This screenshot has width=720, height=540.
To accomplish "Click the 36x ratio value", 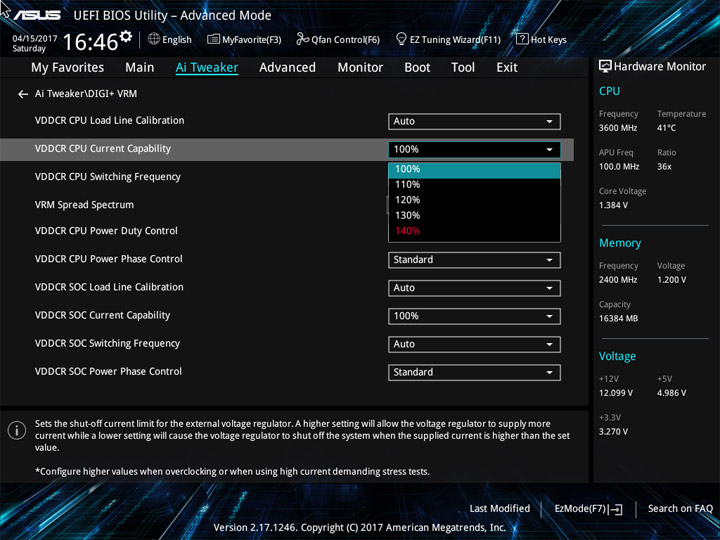I will (664, 167).
